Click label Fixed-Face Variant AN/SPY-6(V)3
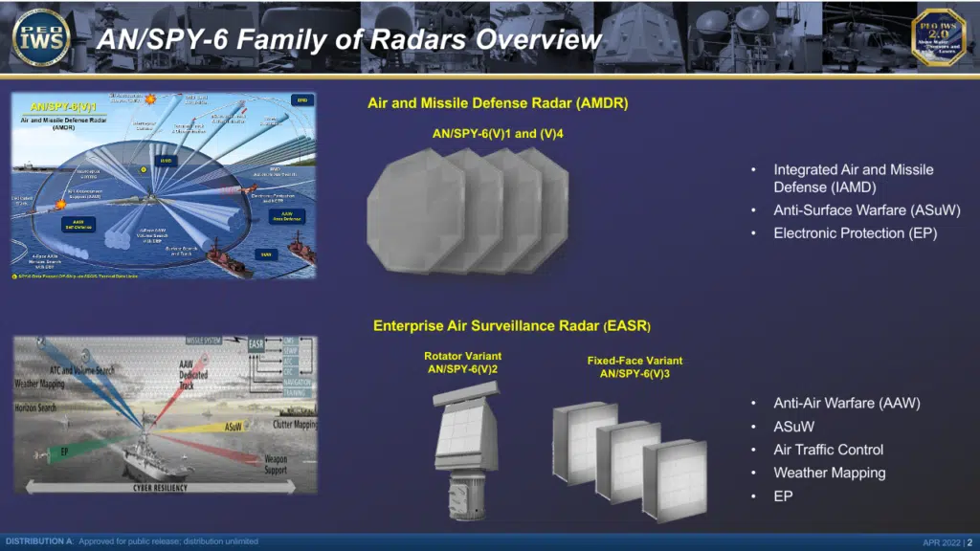Viewport: 980px width, 551px height. (x=635, y=366)
